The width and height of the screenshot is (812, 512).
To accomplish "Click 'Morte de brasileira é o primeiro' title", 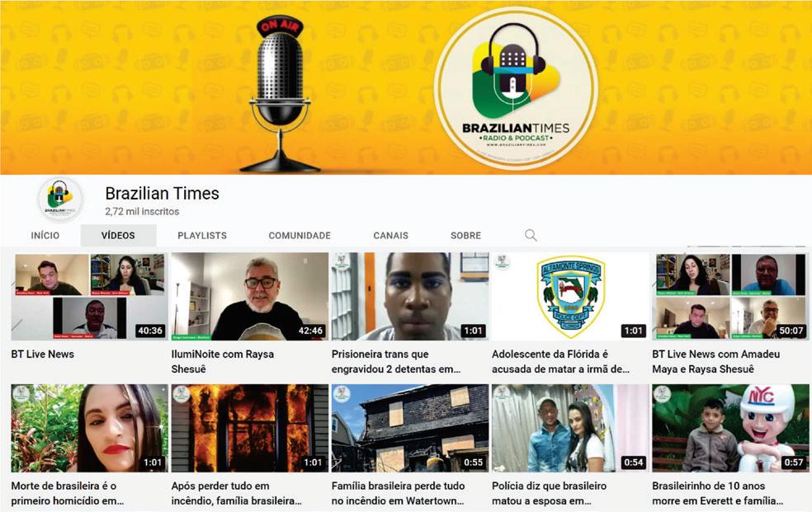I will pyautogui.click(x=68, y=493).
